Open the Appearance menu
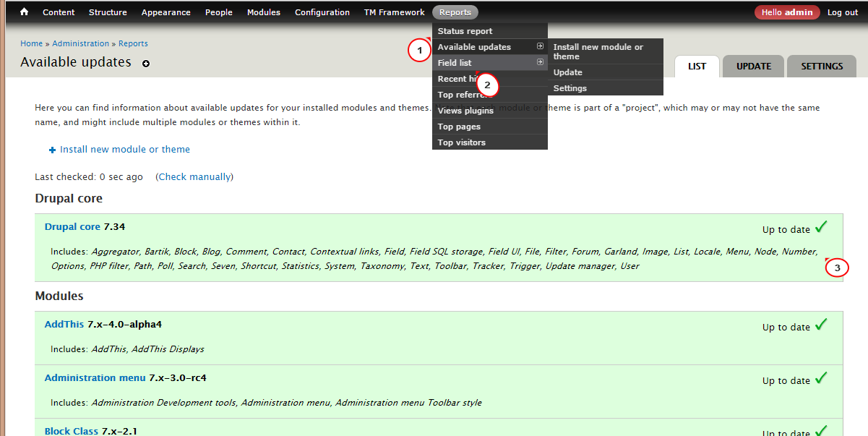 tap(166, 12)
